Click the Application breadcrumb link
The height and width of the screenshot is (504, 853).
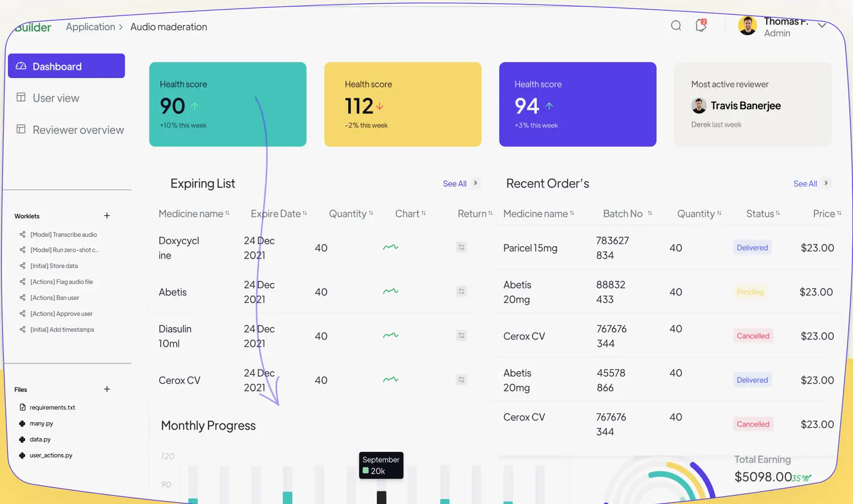point(90,27)
